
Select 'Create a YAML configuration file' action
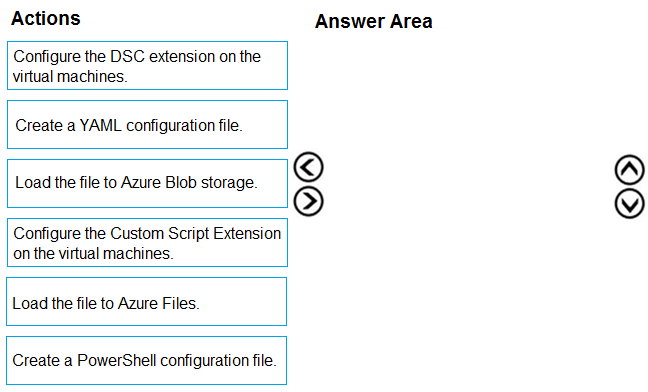coord(147,124)
